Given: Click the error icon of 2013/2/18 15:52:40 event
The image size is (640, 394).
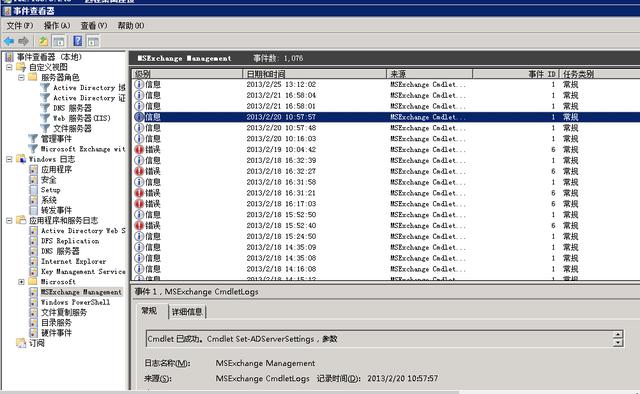Looking at the screenshot, I should (139, 225).
